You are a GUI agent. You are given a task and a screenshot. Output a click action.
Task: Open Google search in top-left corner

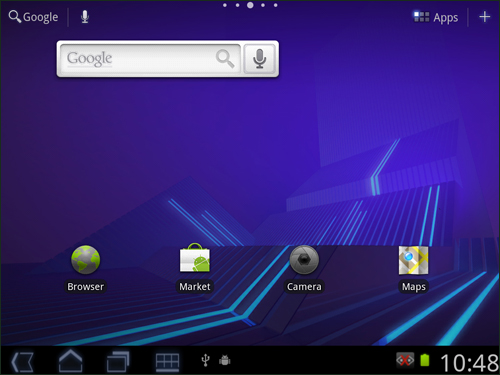pos(33,17)
